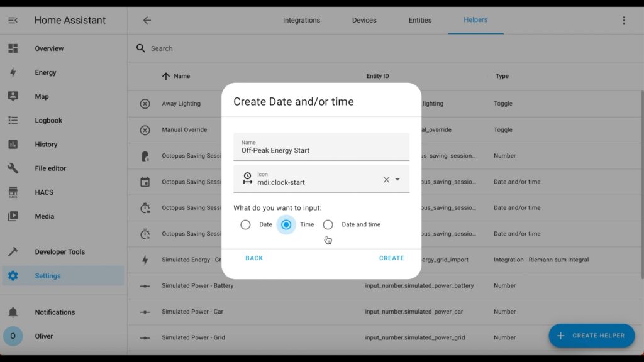Viewport: 644px width, 362px height.
Task: Click the Simulated Power - Grid slider icon
Action: point(145,337)
